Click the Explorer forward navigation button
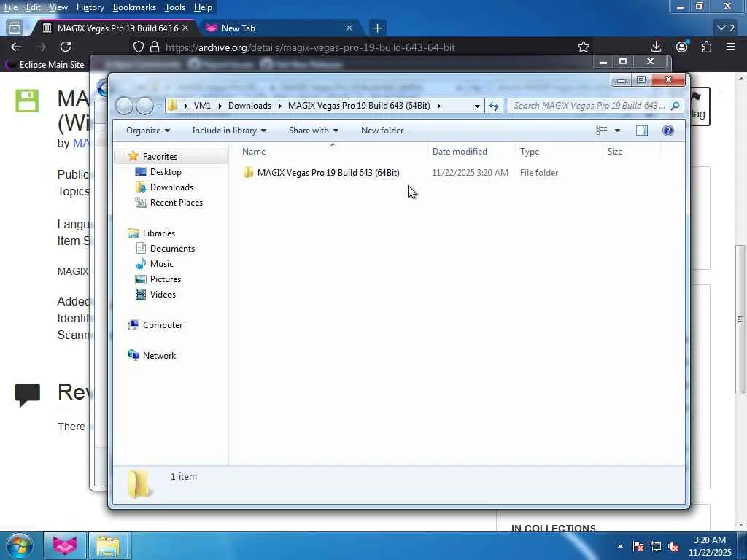Viewport: 747px width, 560px height. click(145, 106)
